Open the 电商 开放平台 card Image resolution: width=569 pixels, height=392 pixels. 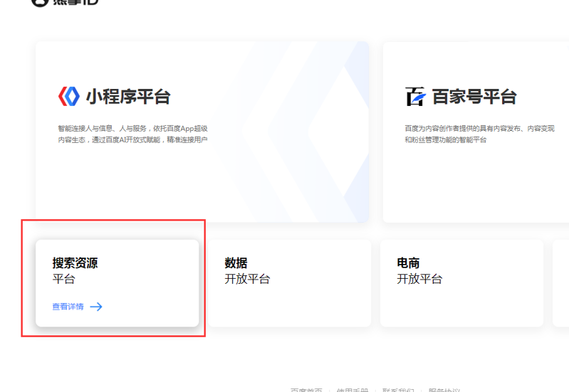click(x=462, y=283)
